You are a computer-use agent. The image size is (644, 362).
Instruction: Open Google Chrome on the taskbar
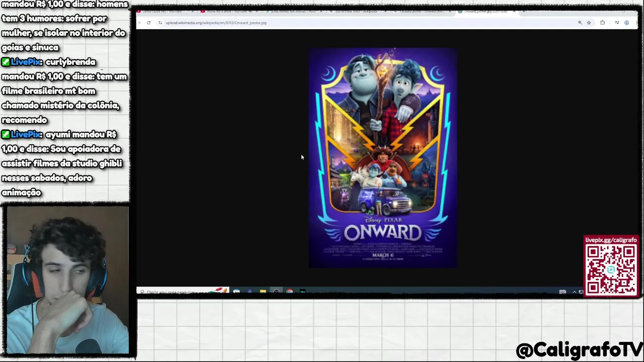click(289, 292)
